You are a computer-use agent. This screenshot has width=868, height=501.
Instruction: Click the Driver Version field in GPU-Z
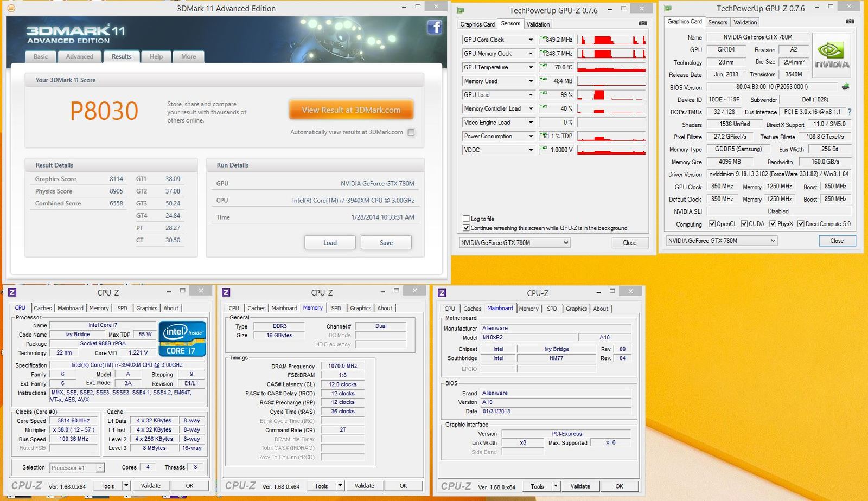pyautogui.click(x=778, y=174)
